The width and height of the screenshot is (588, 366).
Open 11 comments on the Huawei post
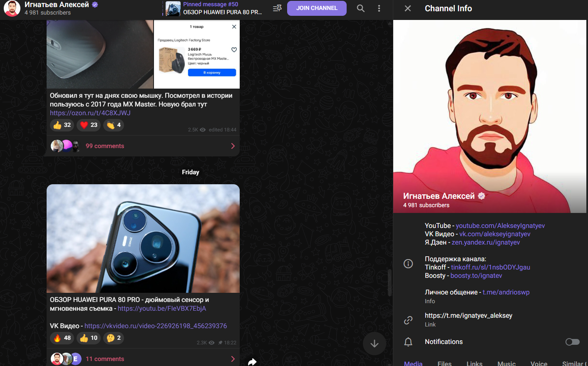pyautogui.click(x=105, y=359)
